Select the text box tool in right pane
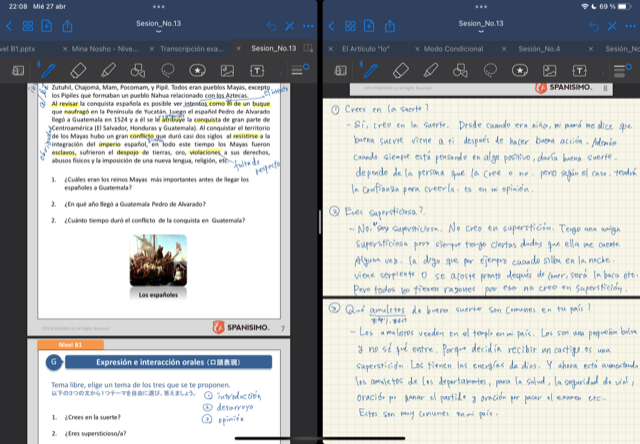Screen dimensions: 640x444 pos(578,70)
